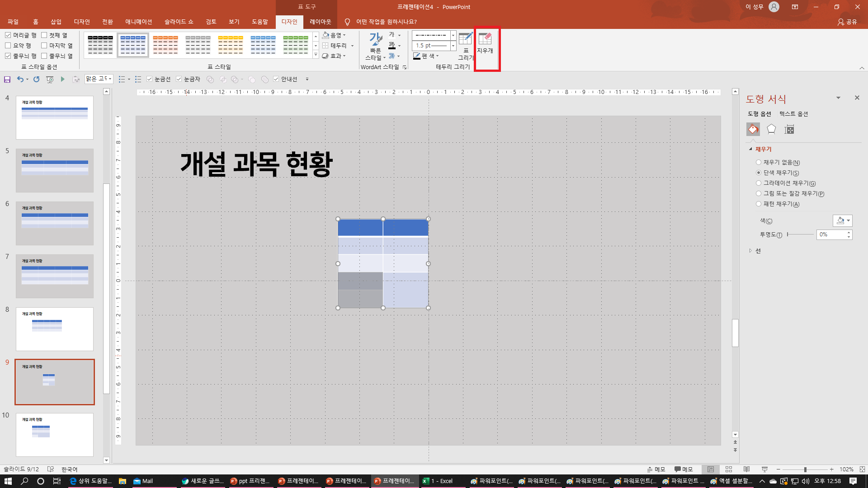Open the 삽입 ribbon tab
The width and height of the screenshot is (868, 488).
(x=56, y=22)
